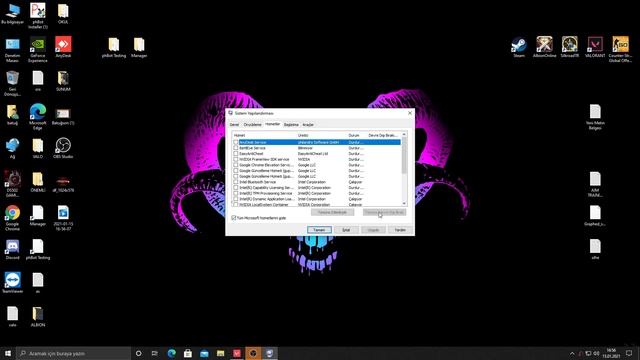Click the İptal button
Screen dimensions: 640x360
pos(346,230)
